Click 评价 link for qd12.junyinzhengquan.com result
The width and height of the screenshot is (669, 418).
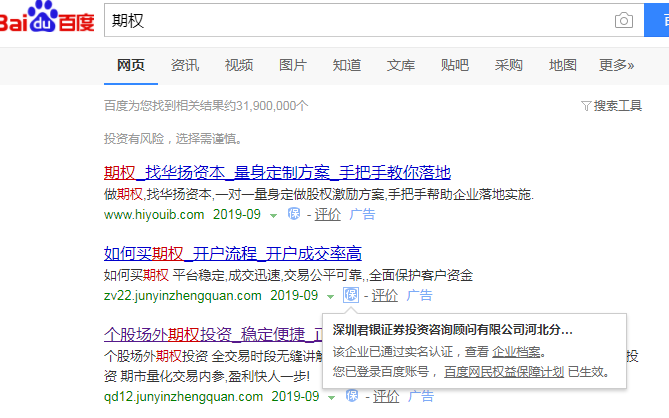tap(386, 396)
